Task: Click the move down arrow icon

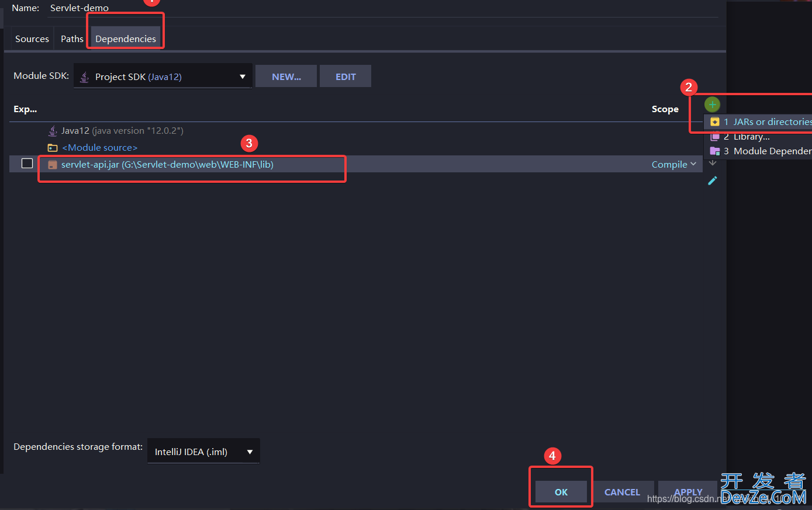Action: click(713, 163)
